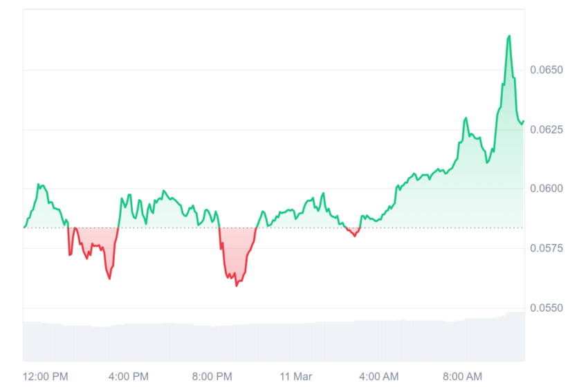Click the green peak just after 12:00 PM
The width and height of the screenshot is (588, 392).
click(38, 184)
